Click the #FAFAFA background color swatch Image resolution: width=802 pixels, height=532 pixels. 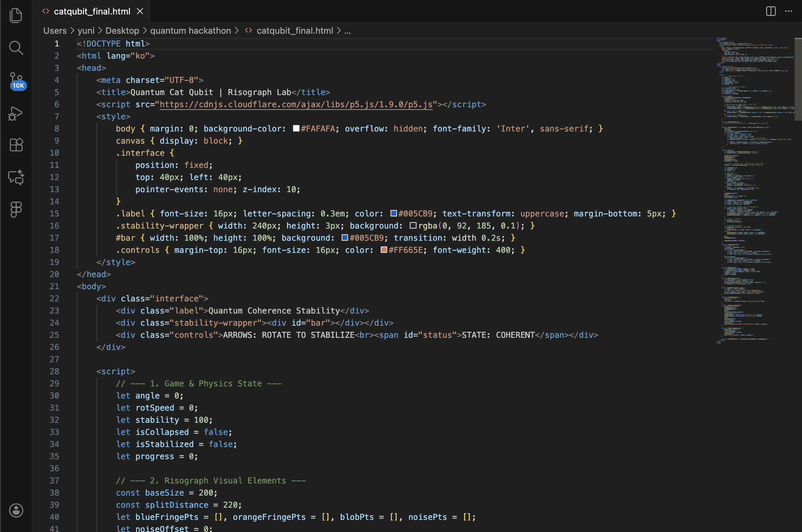click(x=296, y=128)
